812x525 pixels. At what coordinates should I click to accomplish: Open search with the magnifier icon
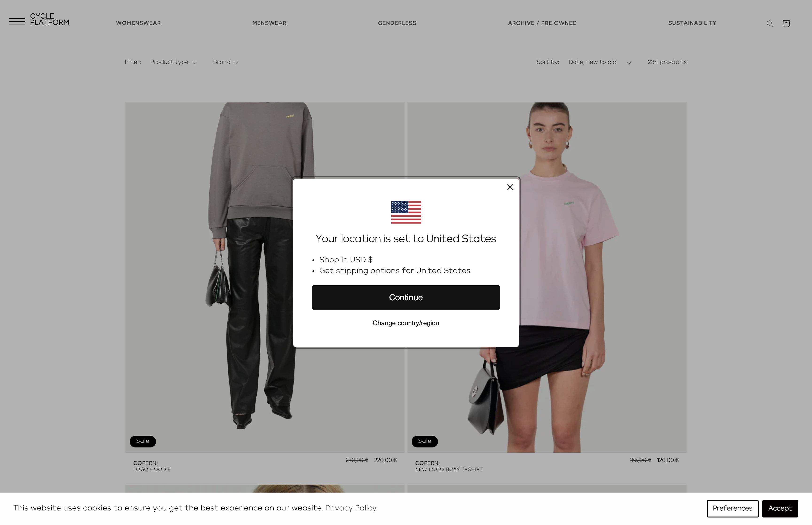(770, 24)
